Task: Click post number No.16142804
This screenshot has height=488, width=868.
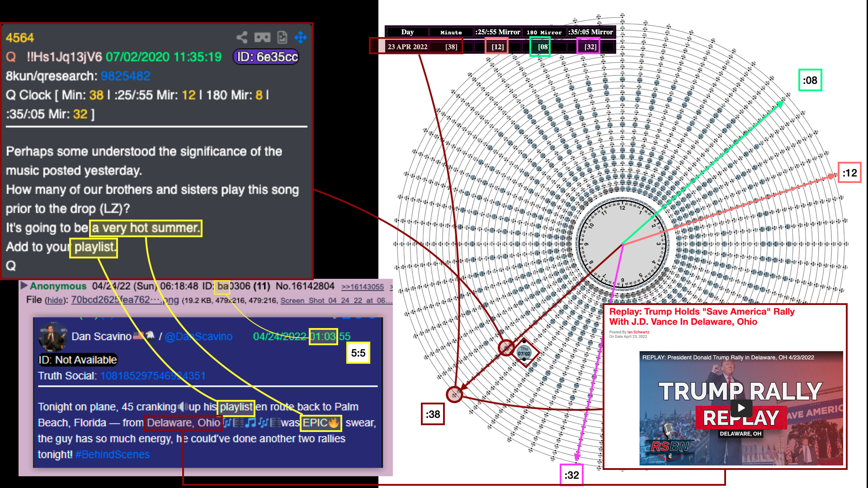Action: point(305,286)
